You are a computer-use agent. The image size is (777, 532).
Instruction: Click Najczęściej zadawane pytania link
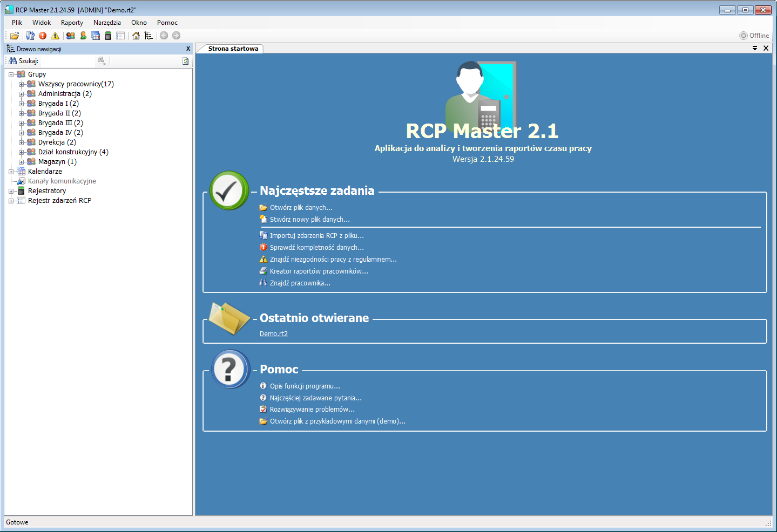click(x=316, y=398)
